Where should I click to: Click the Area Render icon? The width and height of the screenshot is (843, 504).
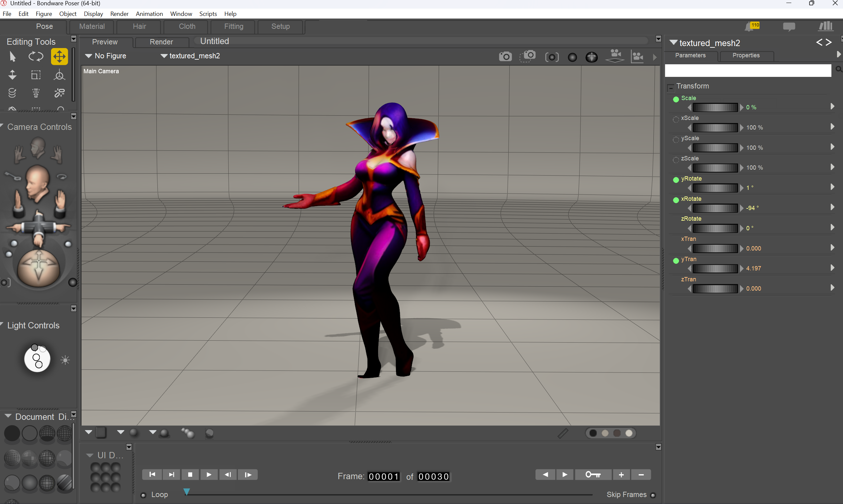point(528,56)
